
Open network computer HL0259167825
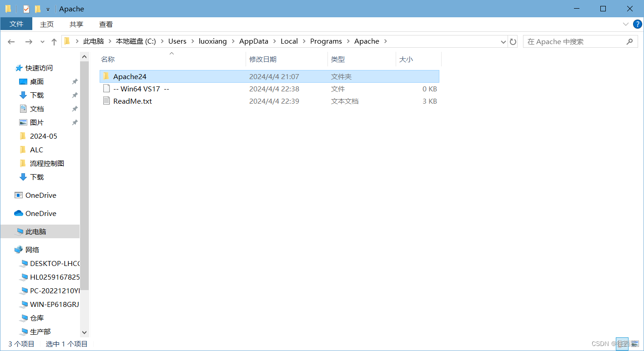coord(55,277)
